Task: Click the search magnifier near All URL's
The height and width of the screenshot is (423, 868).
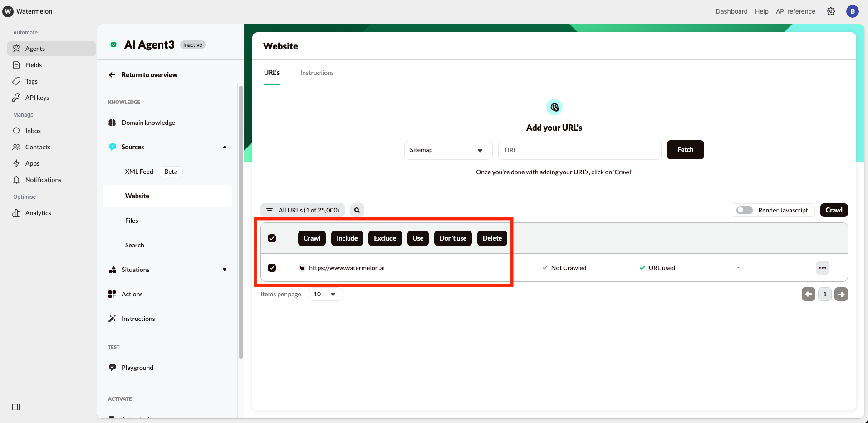Action: pos(357,210)
